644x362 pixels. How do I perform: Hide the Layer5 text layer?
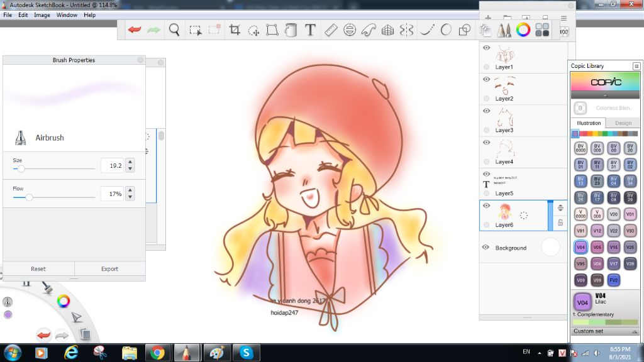point(486,174)
